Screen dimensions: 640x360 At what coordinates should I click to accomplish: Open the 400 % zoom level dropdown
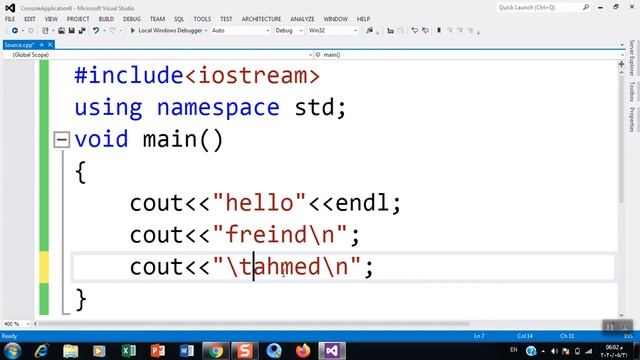coord(16,324)
